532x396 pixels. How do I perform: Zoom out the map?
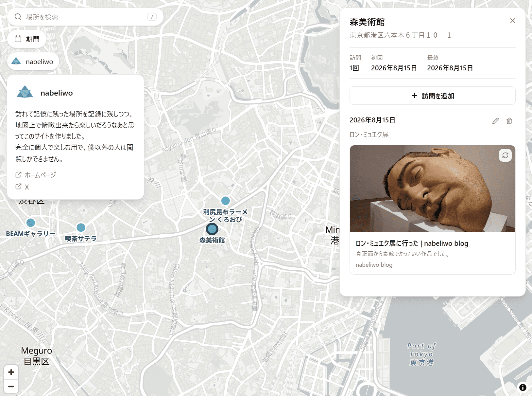click(11, 387)
